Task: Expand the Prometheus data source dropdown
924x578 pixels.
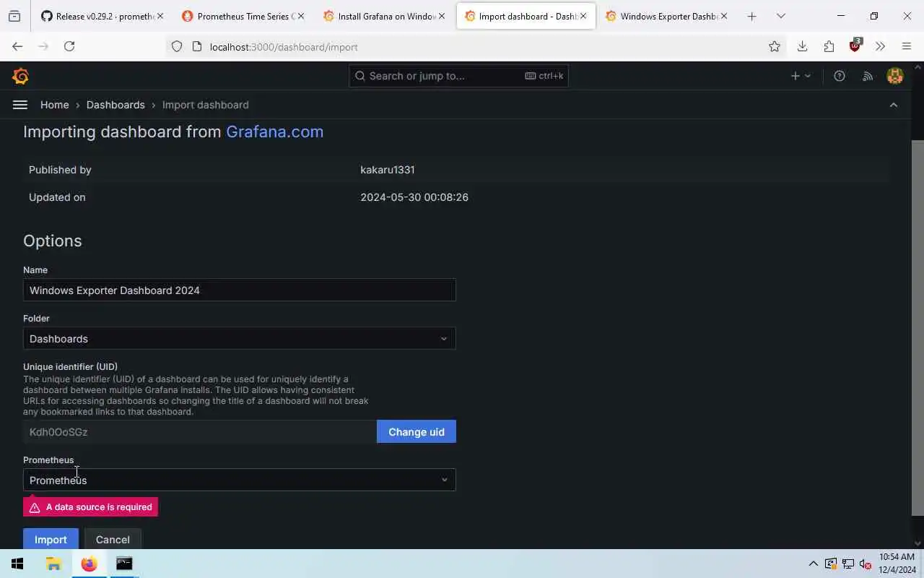Action: tap(239, 480)
